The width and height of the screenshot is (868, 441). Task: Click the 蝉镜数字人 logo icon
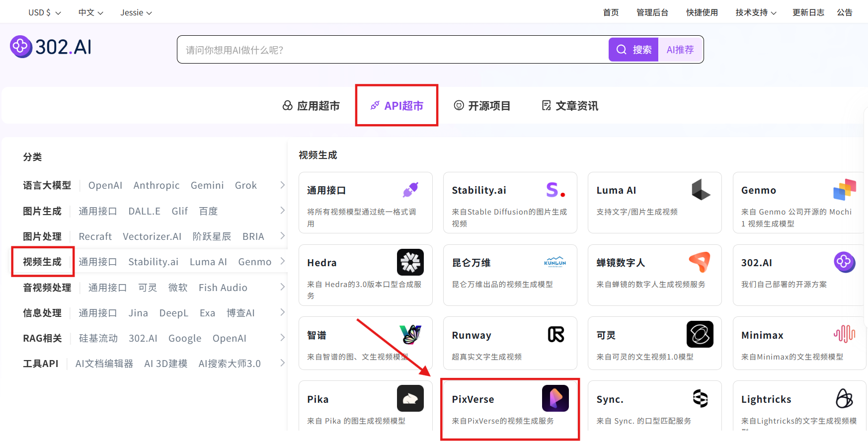(x=700, y=262)
